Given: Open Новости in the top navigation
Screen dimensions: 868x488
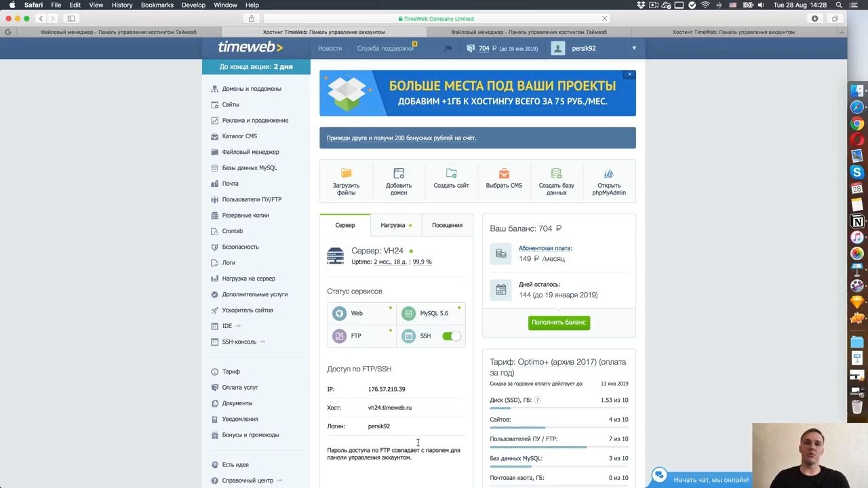Looking at the screenshot, I should pos(330,48).
